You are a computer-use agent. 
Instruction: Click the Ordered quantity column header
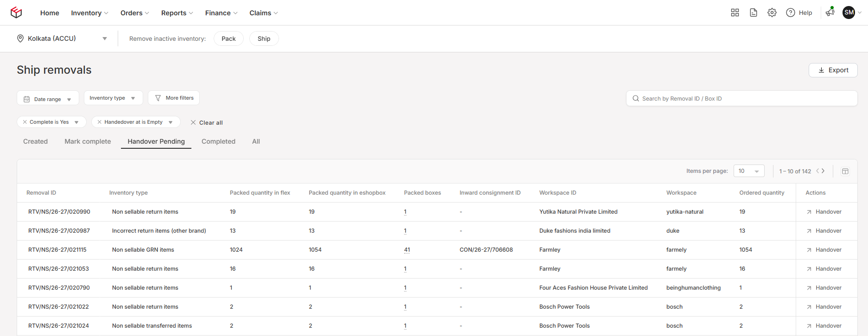762,193
